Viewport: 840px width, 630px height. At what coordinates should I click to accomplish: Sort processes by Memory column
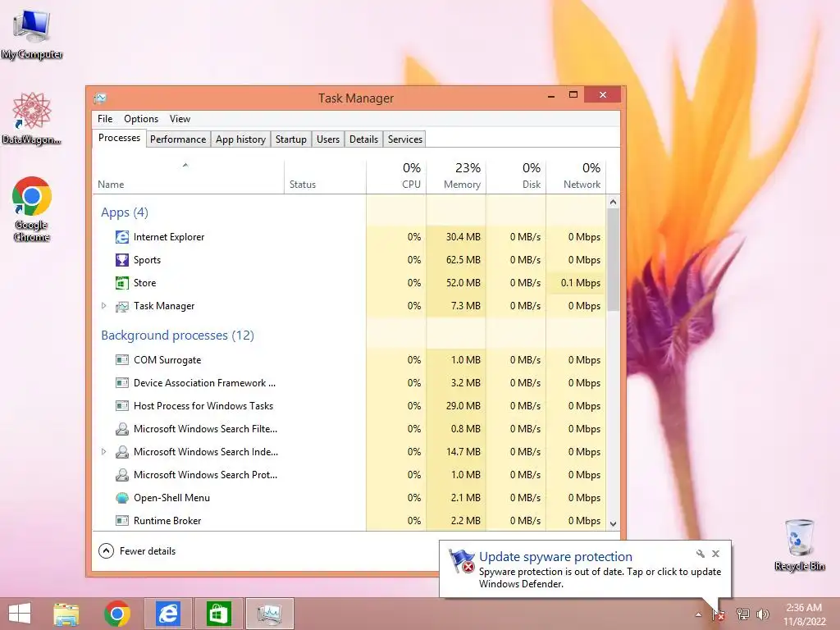[x=456, y=177]
